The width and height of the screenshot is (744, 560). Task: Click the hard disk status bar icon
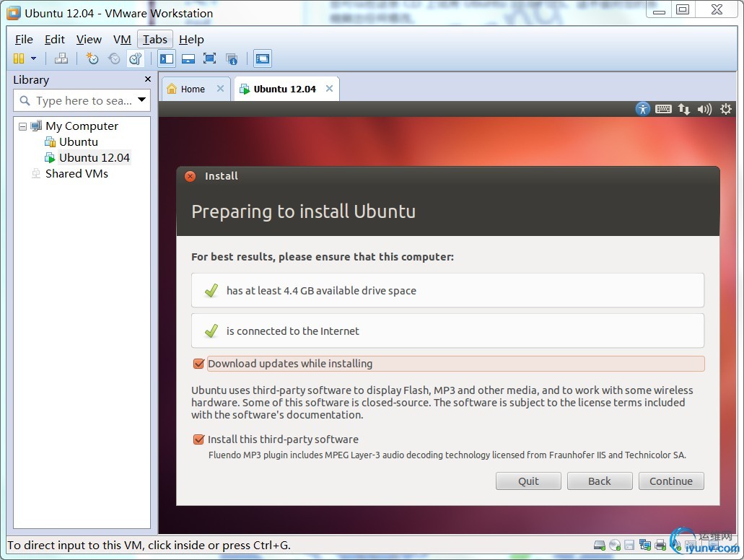point(599,546)
